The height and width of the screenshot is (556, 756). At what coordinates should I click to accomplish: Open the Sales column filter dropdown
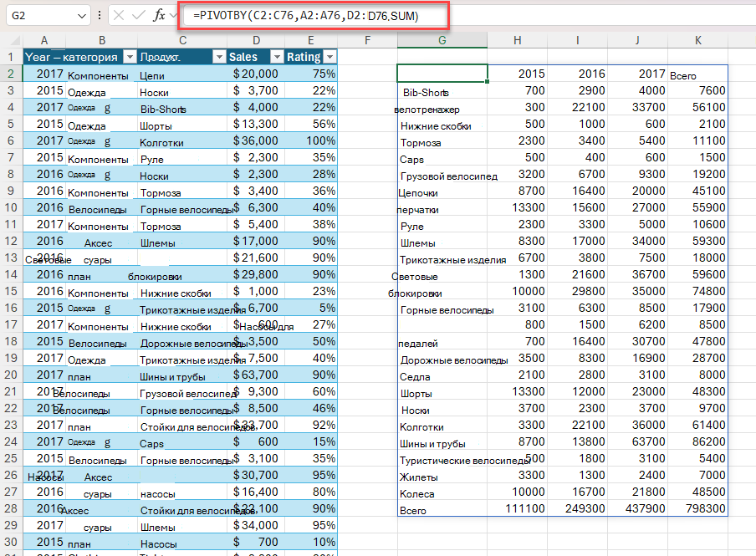click(x=276, y=57)
